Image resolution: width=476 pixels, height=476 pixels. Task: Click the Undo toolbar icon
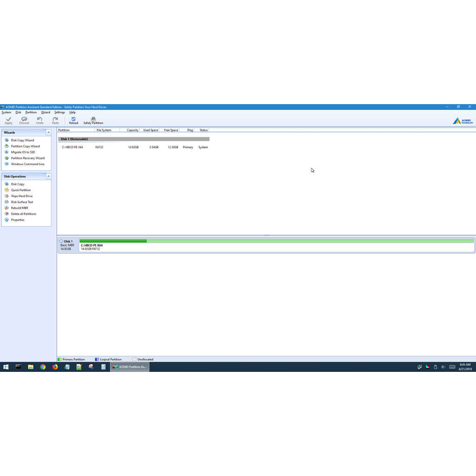click(40, 120)
